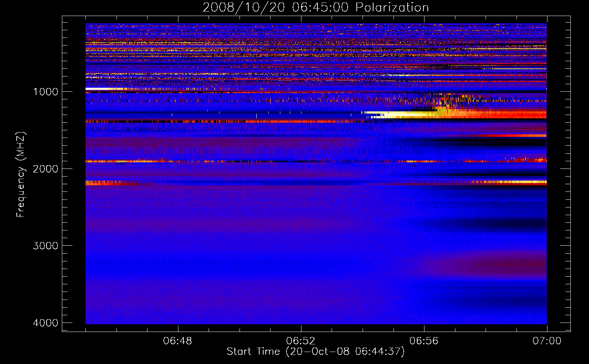Click the yellow band near 2200 MHz at right
This screenshot has width=589, height=364.
(510, 182)
